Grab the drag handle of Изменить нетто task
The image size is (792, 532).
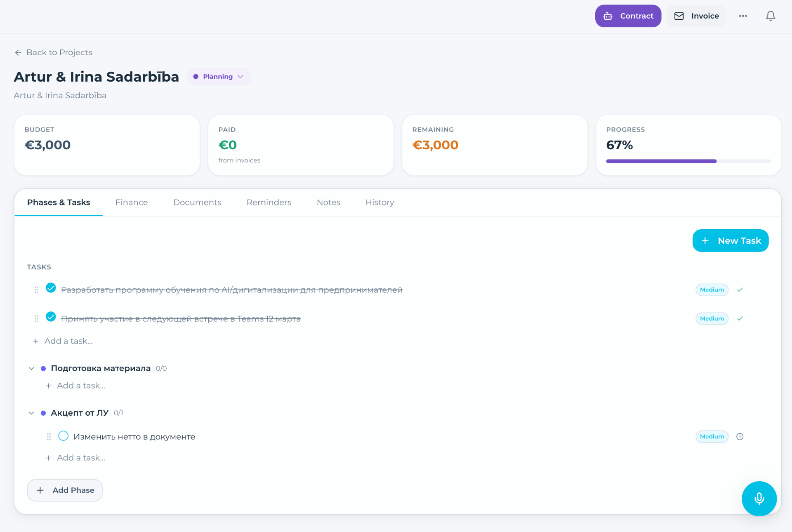click(x=49, y=437)
